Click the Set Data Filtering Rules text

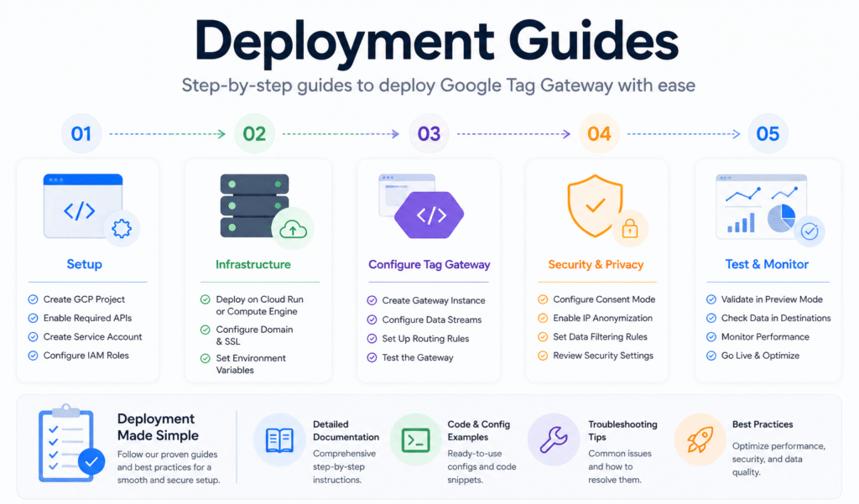[600, 337]
